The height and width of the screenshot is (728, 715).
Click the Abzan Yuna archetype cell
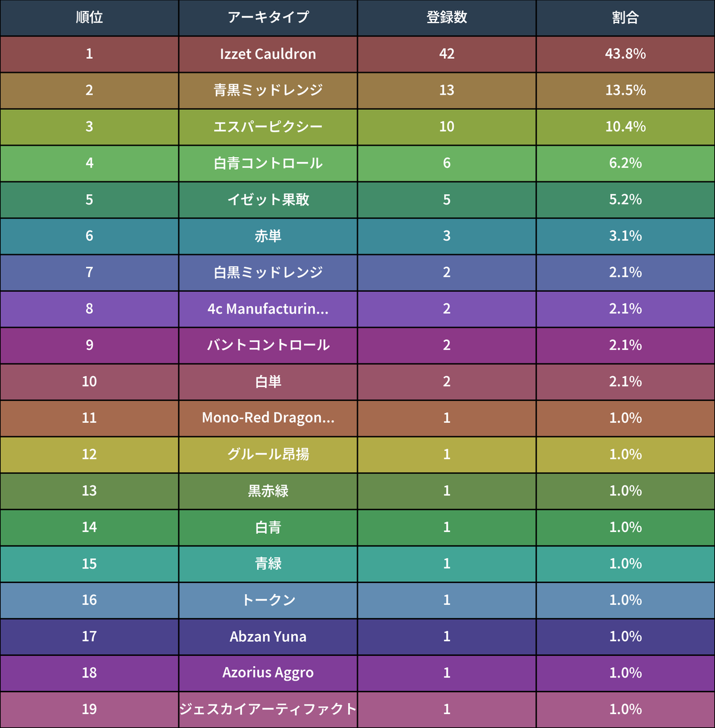268,636
